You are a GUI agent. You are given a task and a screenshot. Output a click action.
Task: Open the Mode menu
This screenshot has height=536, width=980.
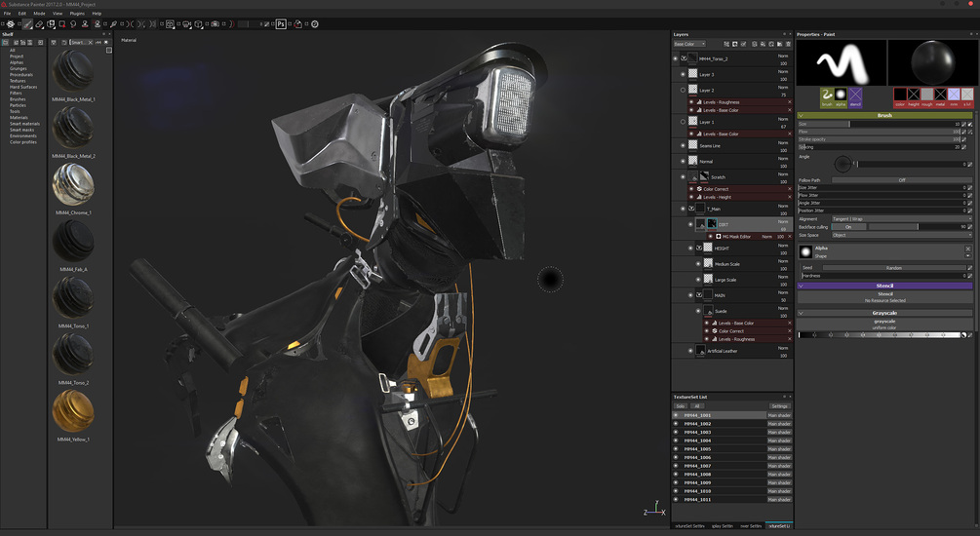[39, 13]
